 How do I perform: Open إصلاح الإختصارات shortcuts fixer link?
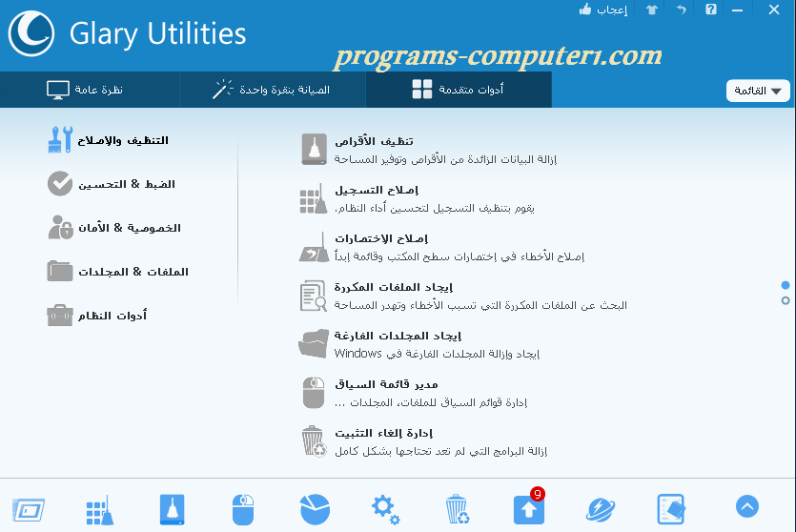(x=381, y=238)
